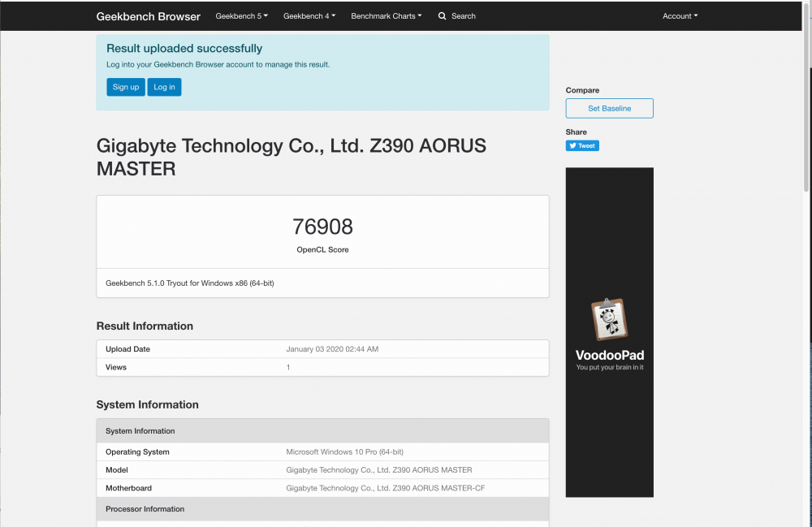
Task: Click the VoodooPad advertisement title
Action: (x=610, y=355)
